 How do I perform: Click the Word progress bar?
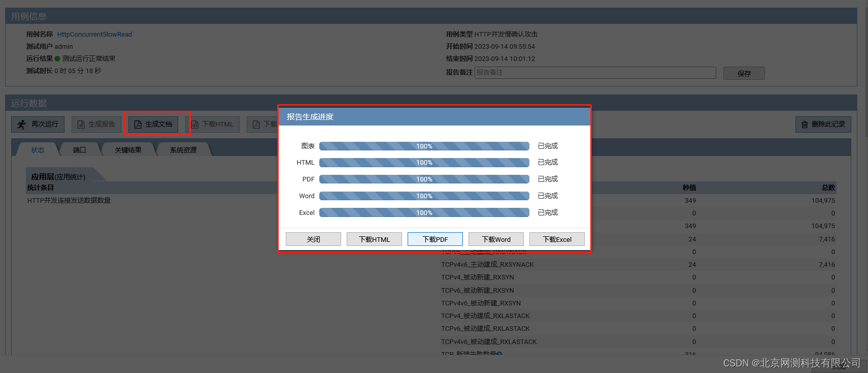pos(424,196)
